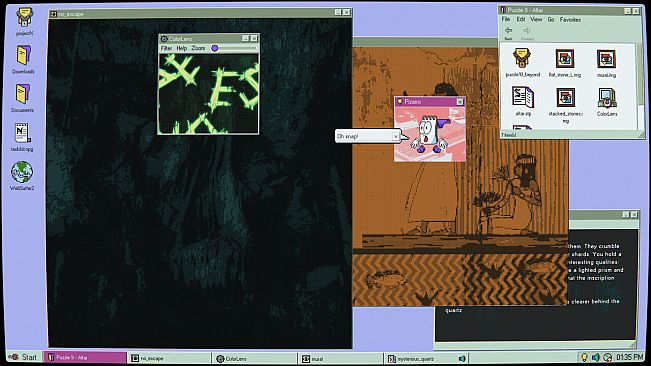Click the no_escape window title icon
Screen dimensions: 651x366
coord(53,14)
